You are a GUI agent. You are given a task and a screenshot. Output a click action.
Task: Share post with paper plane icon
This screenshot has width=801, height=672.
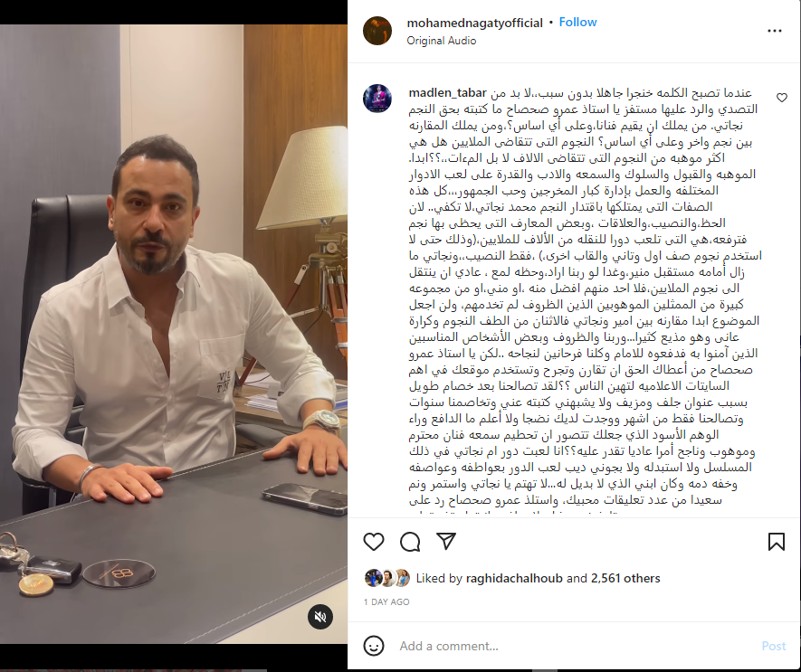pos(446,541)
